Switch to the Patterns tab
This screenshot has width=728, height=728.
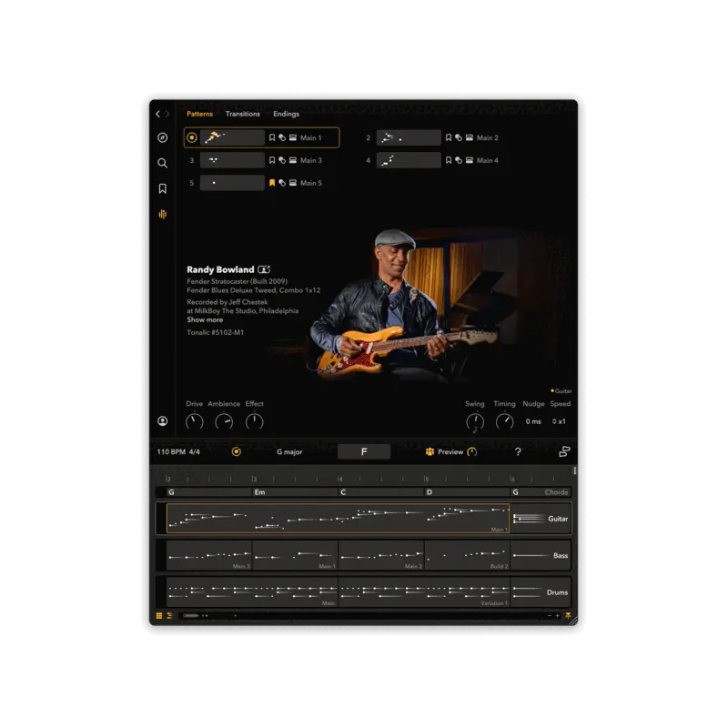(x=199, y=114)
